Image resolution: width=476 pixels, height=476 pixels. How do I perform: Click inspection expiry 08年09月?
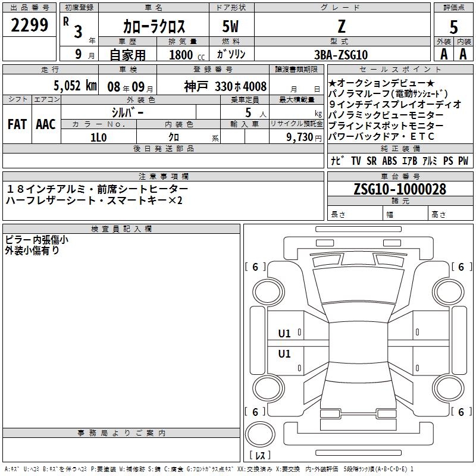tap(130, 87)
